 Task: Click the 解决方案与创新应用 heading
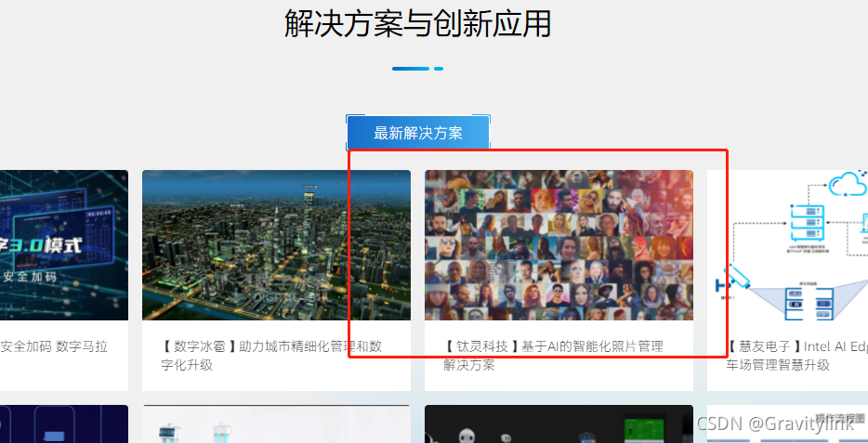pyautogui.click(x=418, y=23)
